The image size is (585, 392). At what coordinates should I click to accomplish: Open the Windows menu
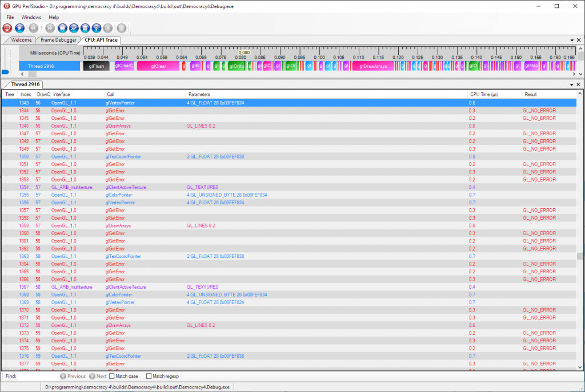coord(31,17)
